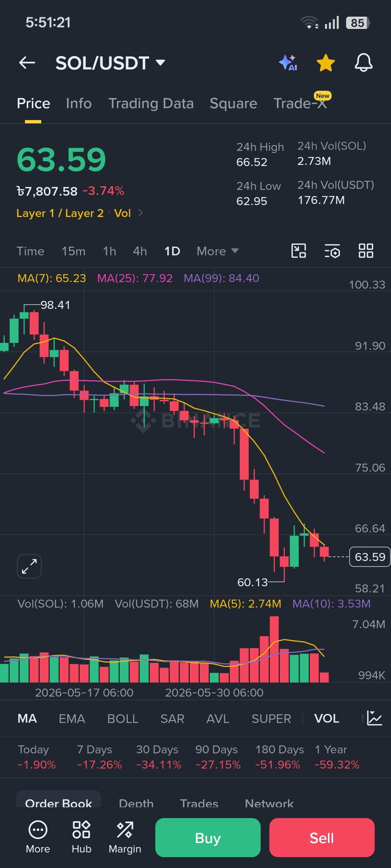Switch to the Depth tab
The image size is (391, 868).
136,803
